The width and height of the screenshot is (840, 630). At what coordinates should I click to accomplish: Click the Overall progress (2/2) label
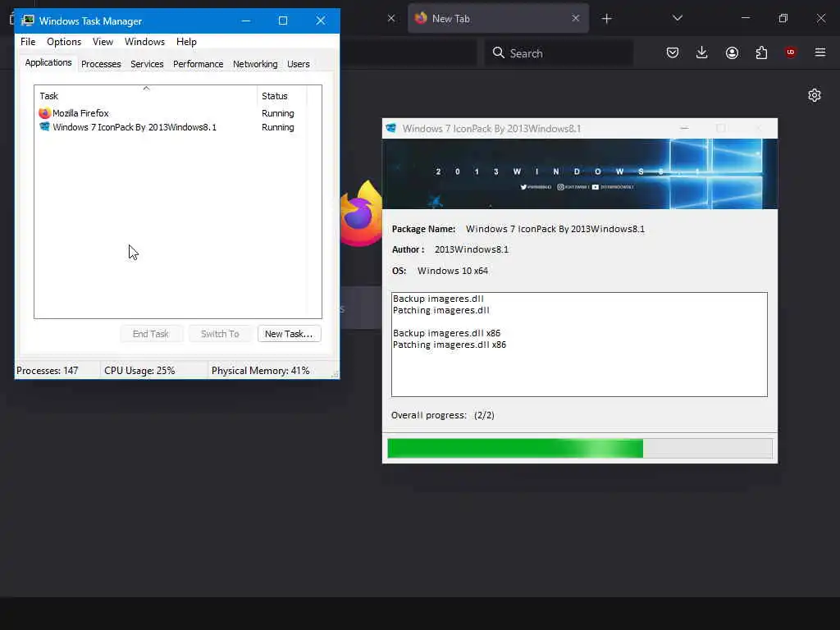[442, 415]
